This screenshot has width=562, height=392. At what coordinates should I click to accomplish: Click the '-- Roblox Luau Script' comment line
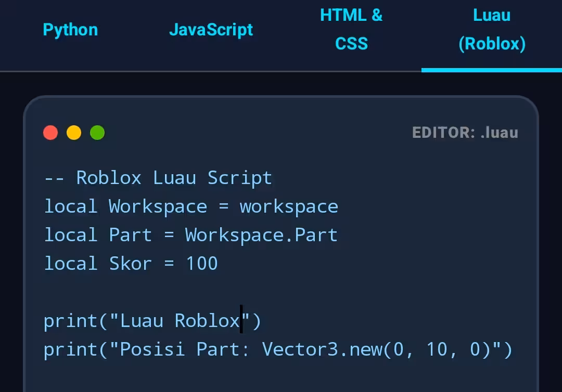pos(158,178)
